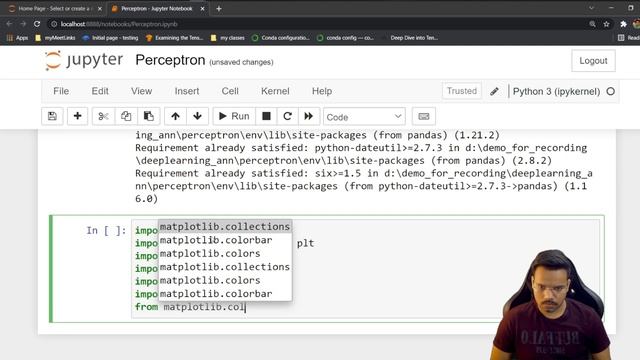Open the myMeetLinks bookmark folder
This screenshot has height=360, width=640.
click(56, 38)
